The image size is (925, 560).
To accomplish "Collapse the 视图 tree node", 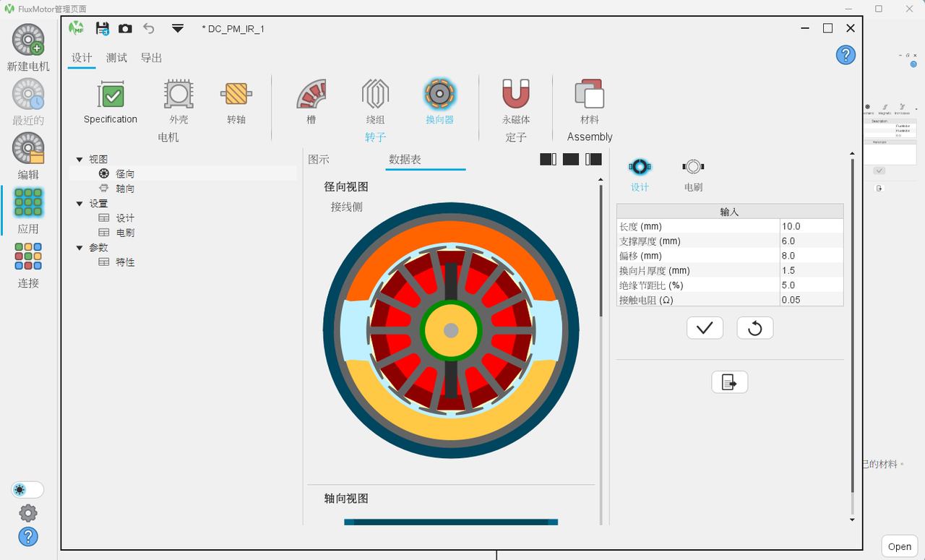I will click(80, 159).
